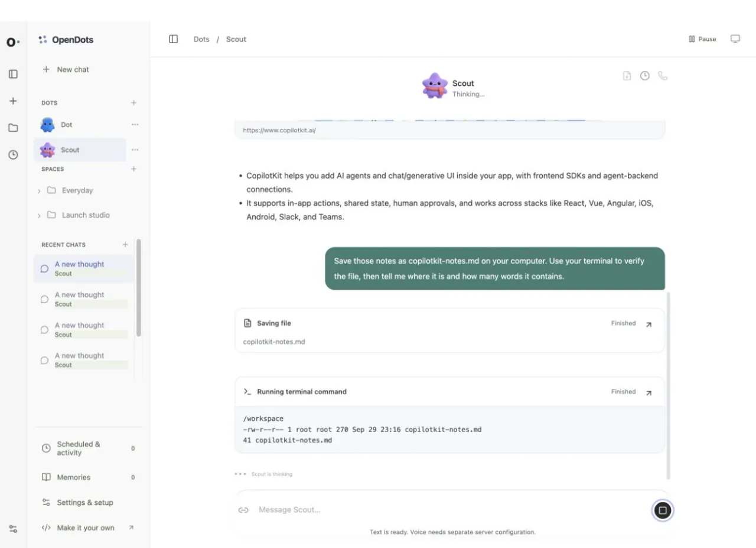
Task: Add a new space with SPACES plus
Action: tap(133, 169)
